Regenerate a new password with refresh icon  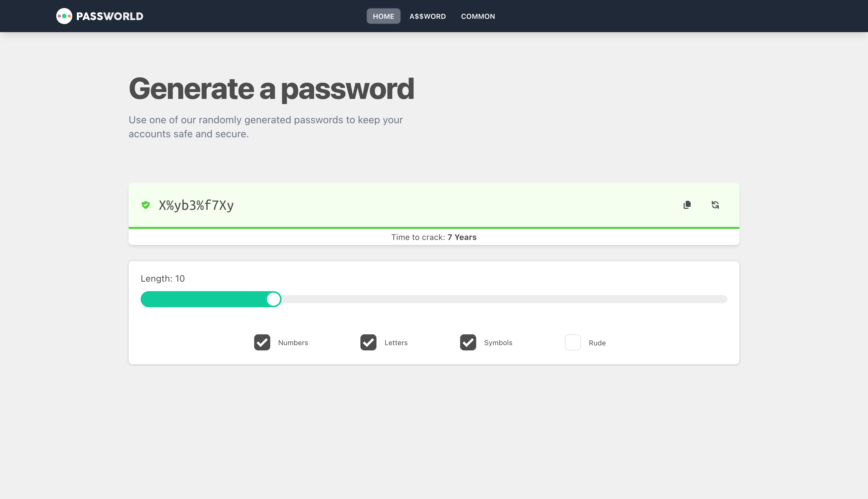715,205
